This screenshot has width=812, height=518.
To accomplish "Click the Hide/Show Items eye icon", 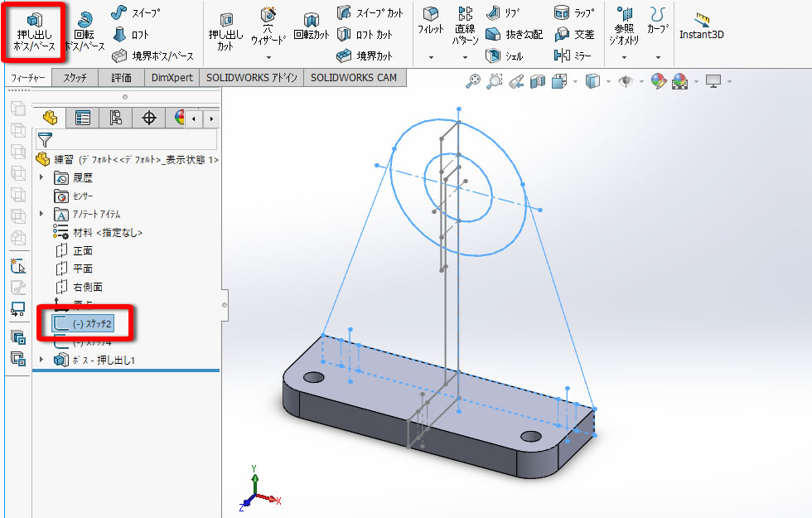I will pos(626,81).
